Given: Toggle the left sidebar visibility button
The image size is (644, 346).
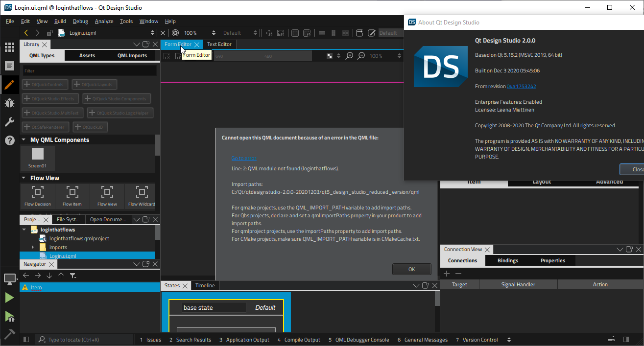Looking at the screenshot, I should (26, 340).
